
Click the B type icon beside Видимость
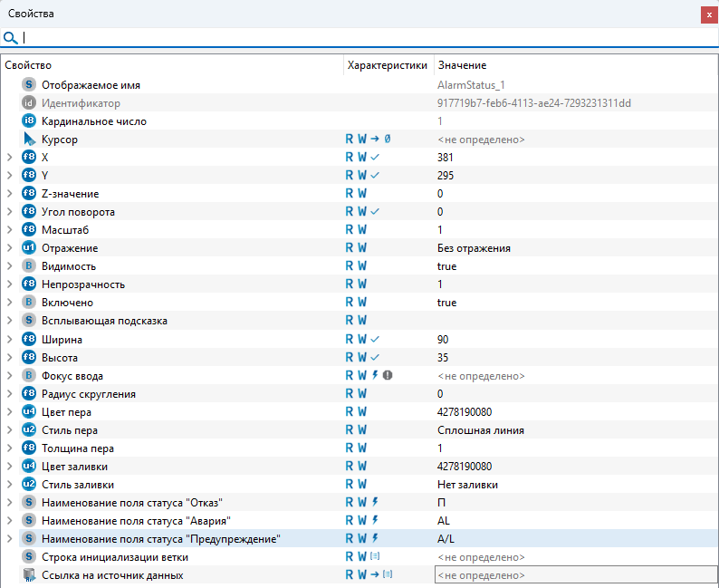point(29,266)
